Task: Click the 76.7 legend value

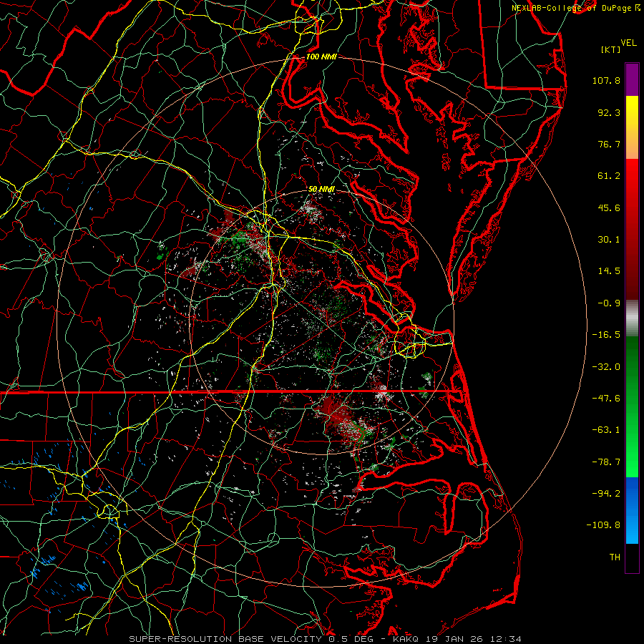Action: 609,144
